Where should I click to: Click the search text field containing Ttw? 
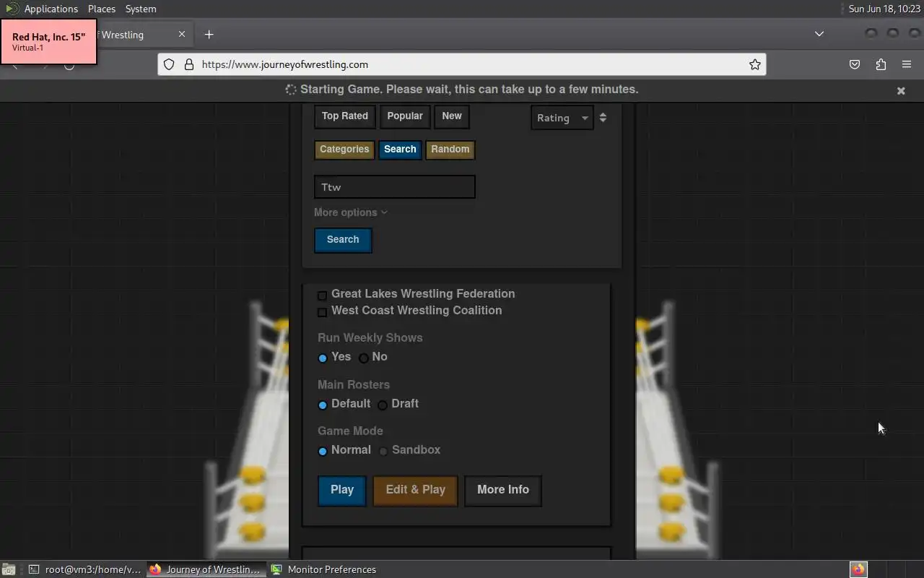point(395,187)
